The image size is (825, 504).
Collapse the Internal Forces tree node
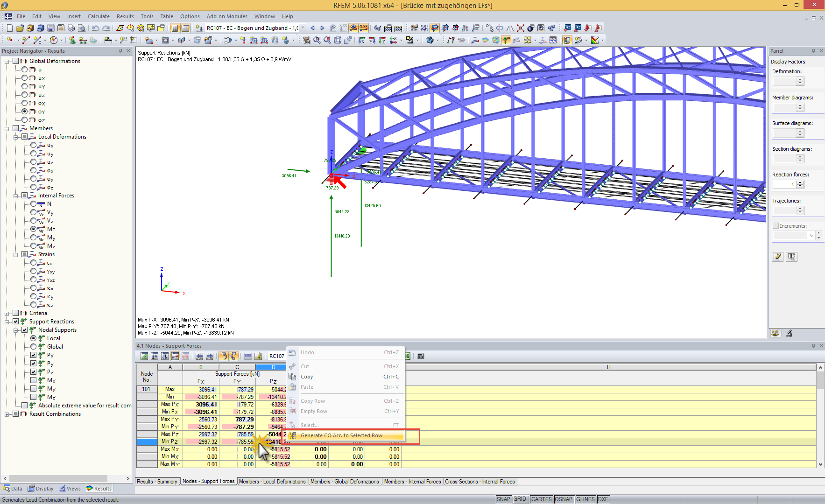pos(16,196)
